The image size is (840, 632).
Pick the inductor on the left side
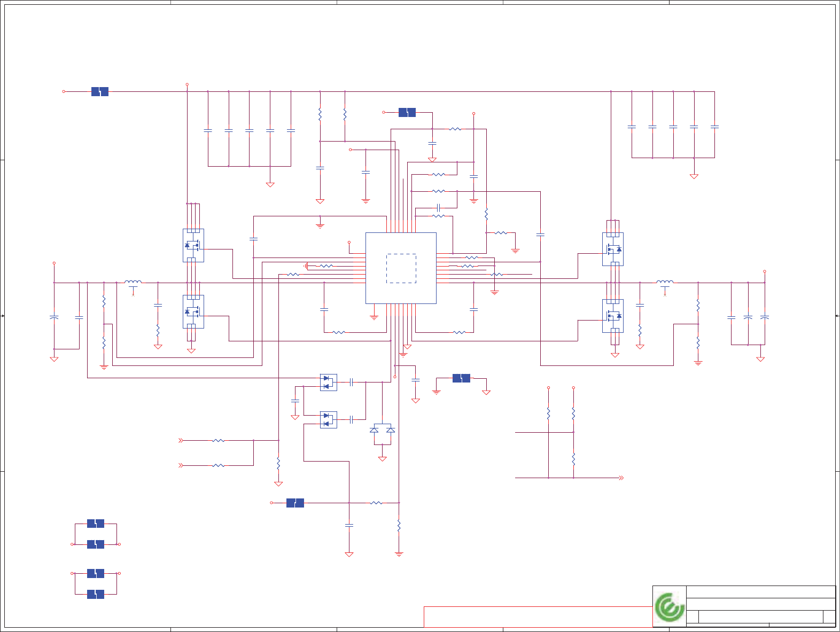click(x=133, y=282)
